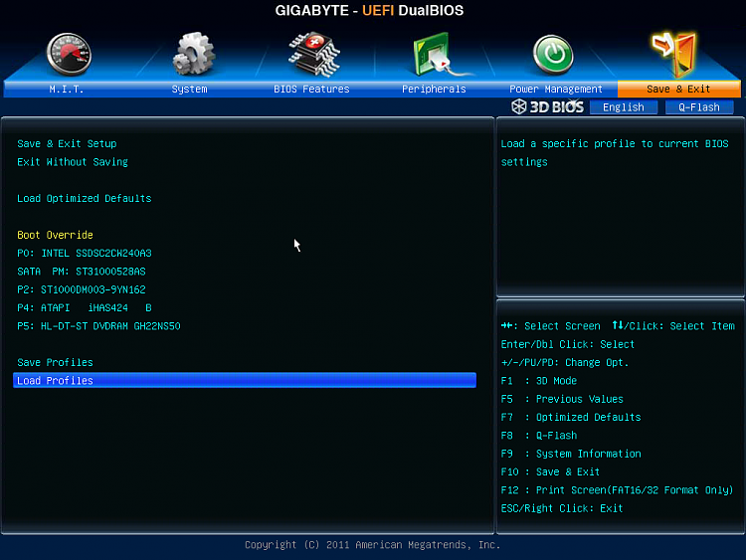This screenshot has height=560, width=746.
Task: Click the F5 : Previous Values hint
Action: 562,399
